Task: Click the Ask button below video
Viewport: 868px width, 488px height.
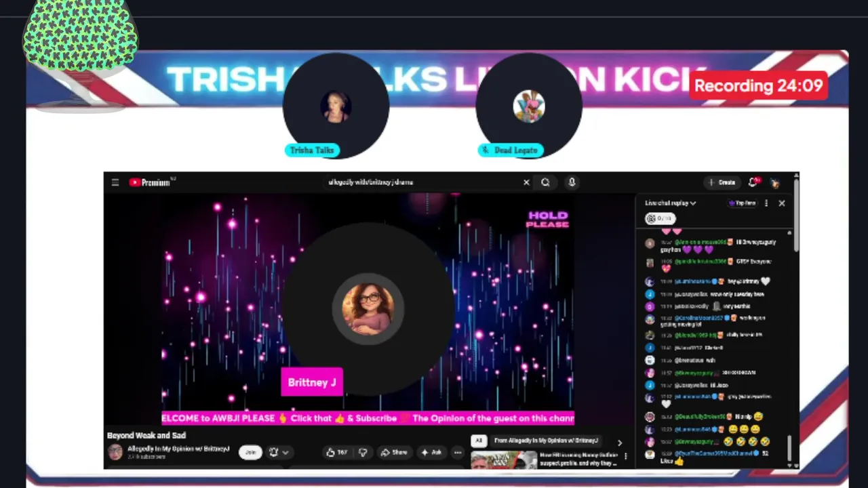Action: (432, 452)
